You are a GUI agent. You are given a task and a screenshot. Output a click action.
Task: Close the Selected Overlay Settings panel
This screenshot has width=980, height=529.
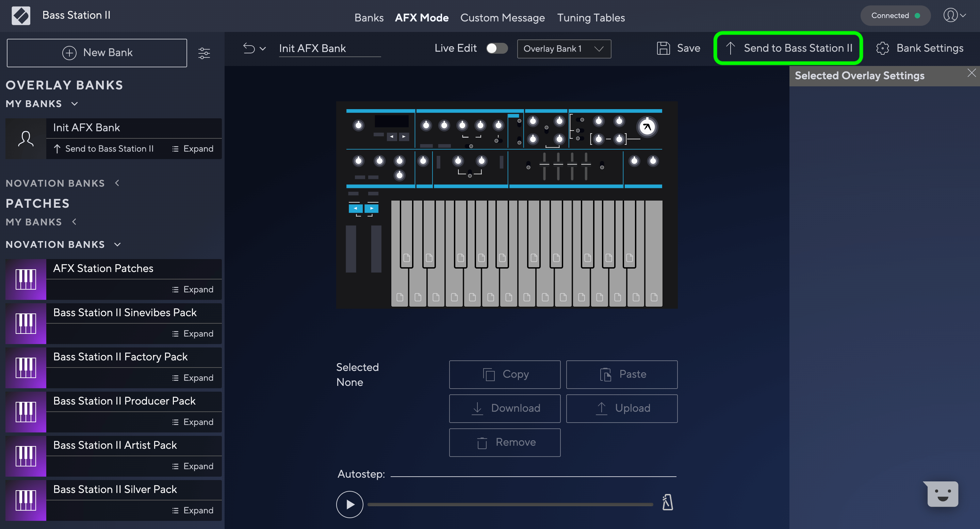pos(971,73)
